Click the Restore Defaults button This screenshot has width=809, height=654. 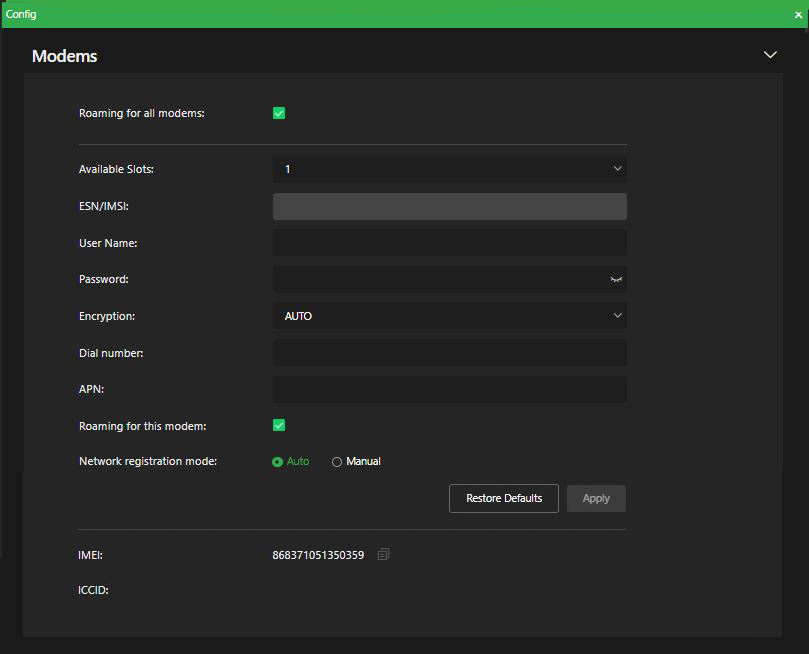pyautogui.click(x=503, y=498)
